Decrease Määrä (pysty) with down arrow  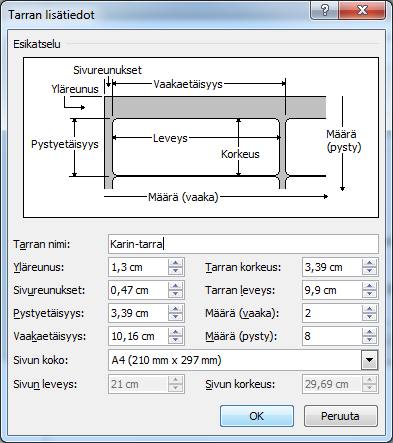pos(369,340)
